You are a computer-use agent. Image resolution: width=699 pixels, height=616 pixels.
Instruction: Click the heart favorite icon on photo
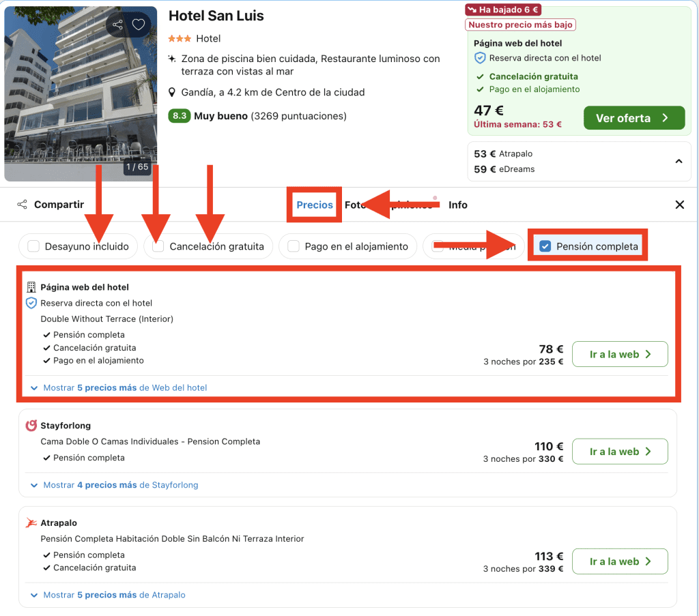click(139, 25)
